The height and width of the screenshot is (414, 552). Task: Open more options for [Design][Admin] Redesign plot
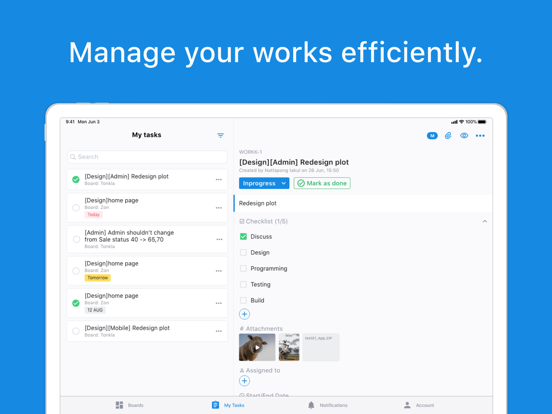[219, 180]
